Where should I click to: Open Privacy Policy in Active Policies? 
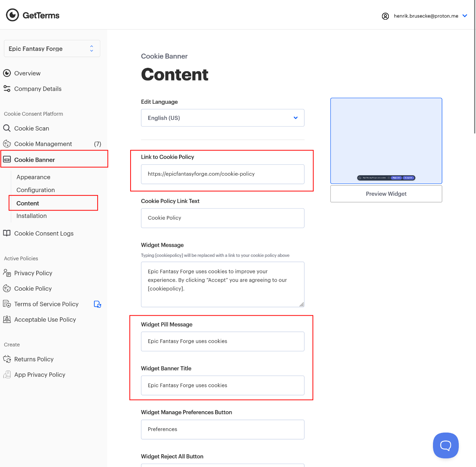click(x=33, y=273)
